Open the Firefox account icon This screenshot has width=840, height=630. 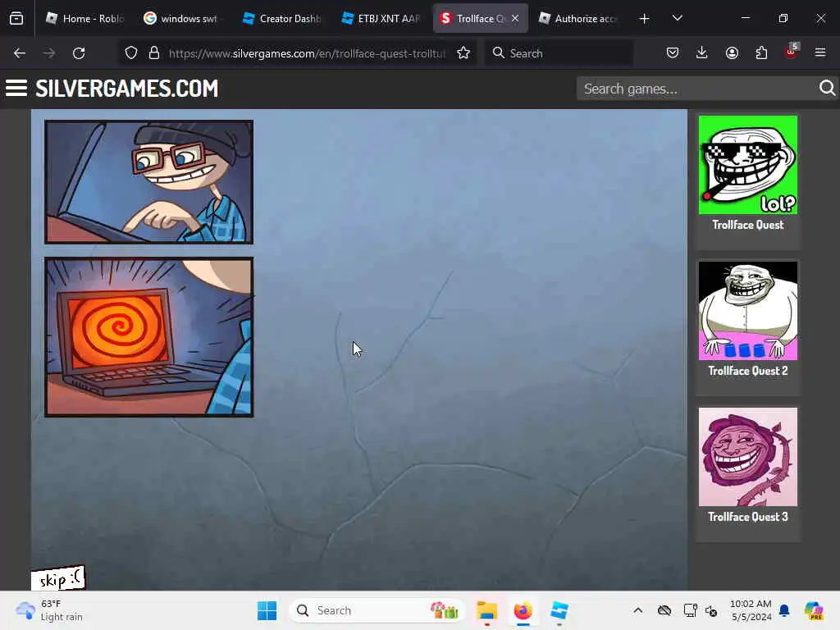click(x=732, y=52)
